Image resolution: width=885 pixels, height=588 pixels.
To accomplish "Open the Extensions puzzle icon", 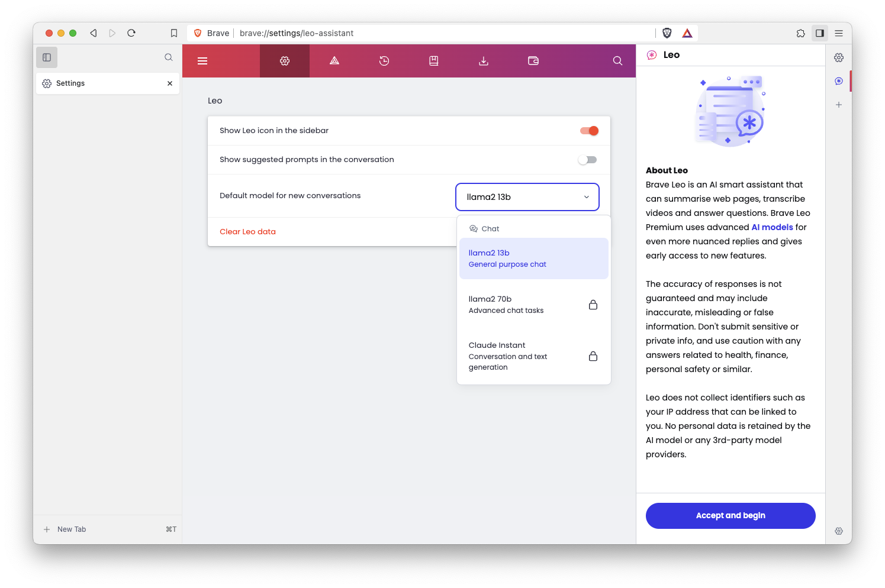I will (801, 33).
